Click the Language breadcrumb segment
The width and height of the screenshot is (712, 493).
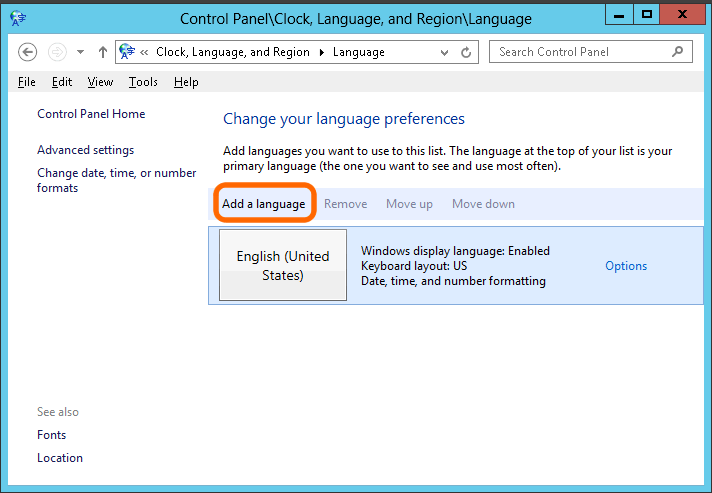coord(359,52)
